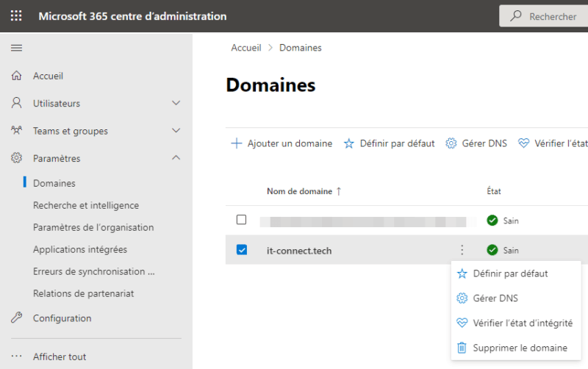
Task: Expand the Utilisateurs section chevron
Action: pyautogui.click(x=176, y=103)
